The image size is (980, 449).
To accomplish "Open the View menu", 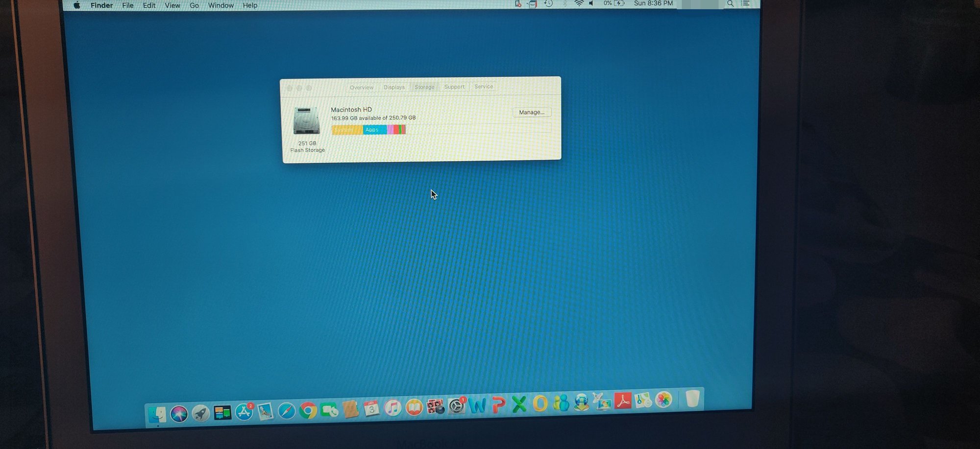I will (172, 5).
